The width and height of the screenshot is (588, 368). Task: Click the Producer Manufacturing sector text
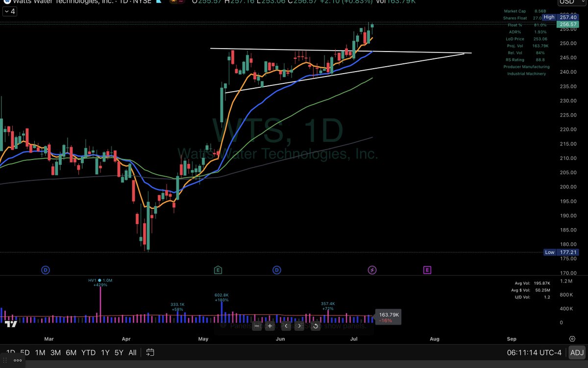(526, 67)
